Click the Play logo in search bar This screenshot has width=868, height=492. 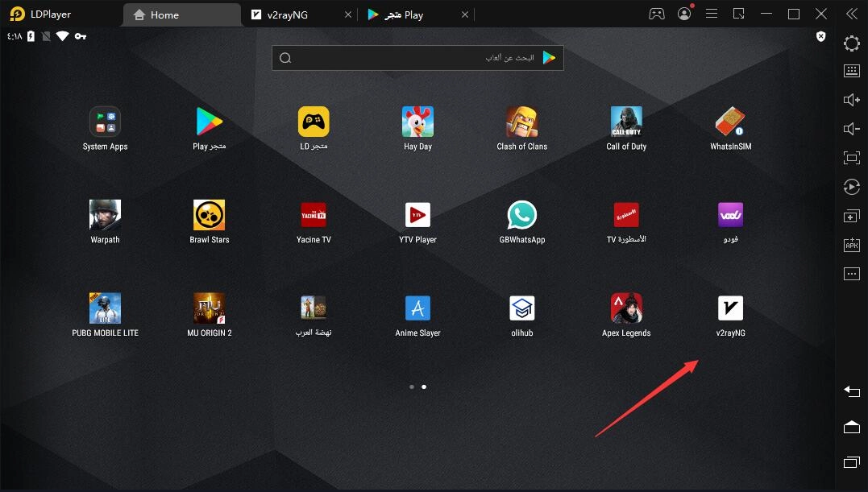point(549,57)
